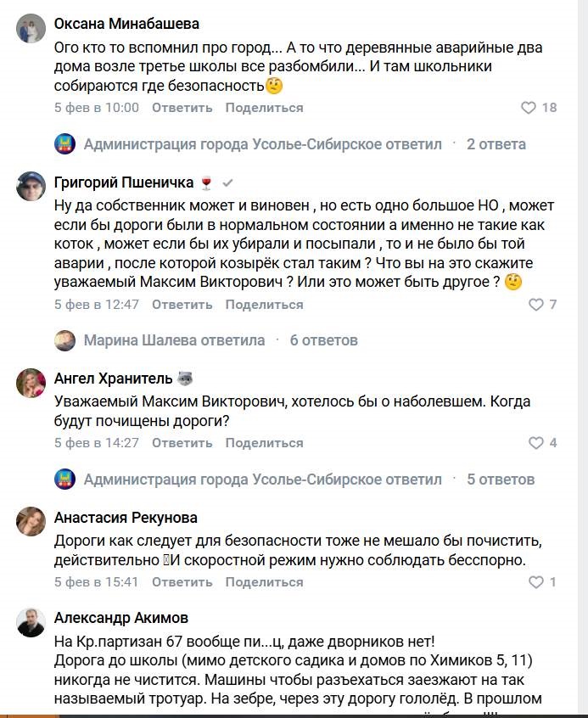Open Оксана Минабашева's profile avatar

tap(31, 31)
